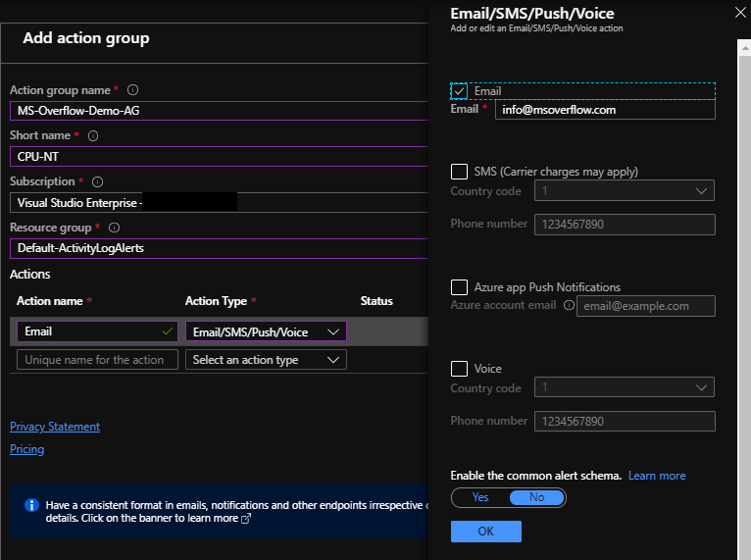Click info icon beside Short name label
This screenshot has height=560, width=751.
tap(94, 136)
